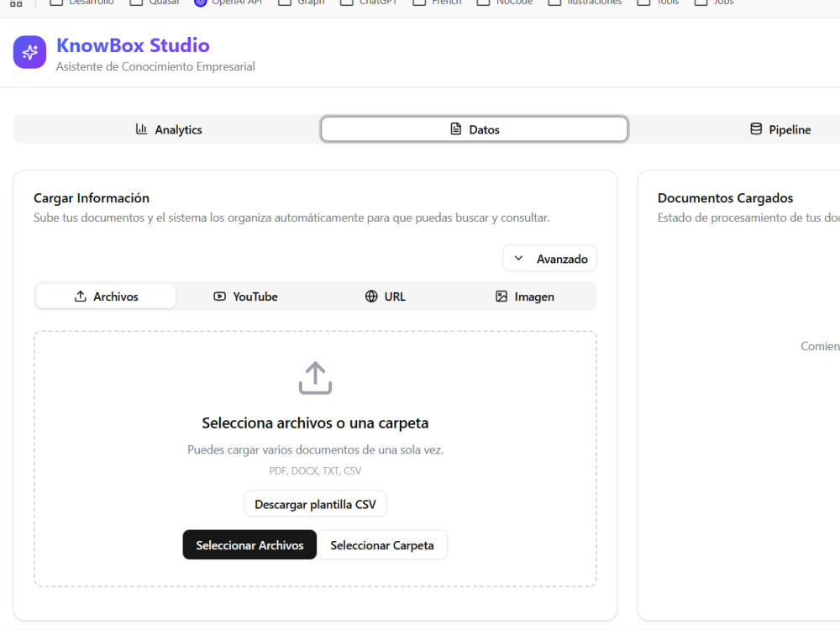Click Seleccionar Carpeta button
Image resolution: width=840 pixels, height=630 pixels.
click(x=382, y=545)
